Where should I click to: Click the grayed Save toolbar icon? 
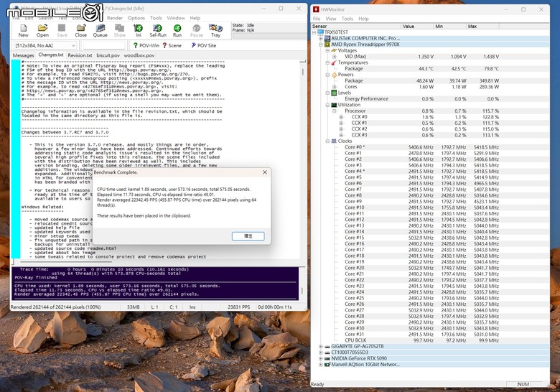tap(62, 31)
